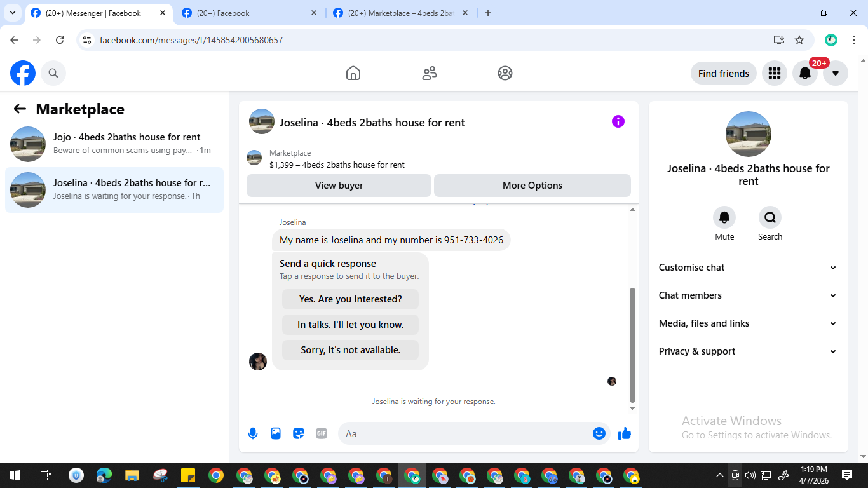Click the View buyer button

(x=339, y=186)
